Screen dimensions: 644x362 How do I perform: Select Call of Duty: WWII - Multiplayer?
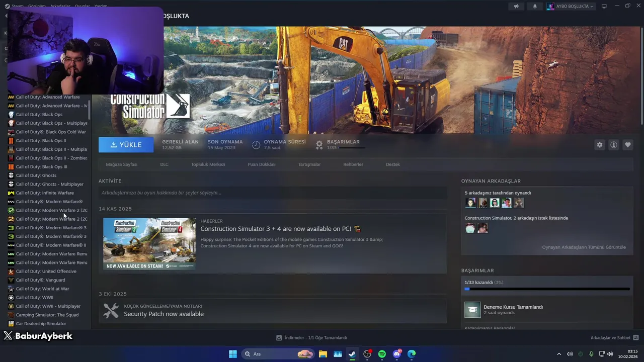pyautogui.click(x=48, y=306)
